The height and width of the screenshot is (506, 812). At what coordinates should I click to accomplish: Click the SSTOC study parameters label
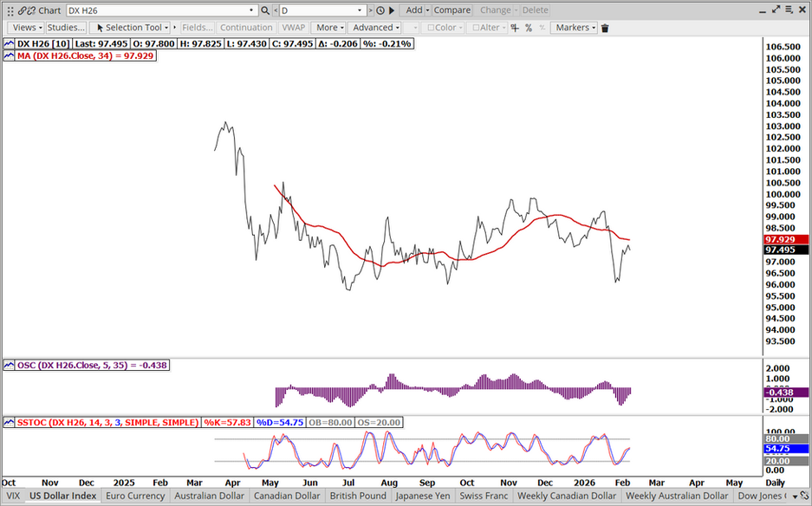(107, 423)
